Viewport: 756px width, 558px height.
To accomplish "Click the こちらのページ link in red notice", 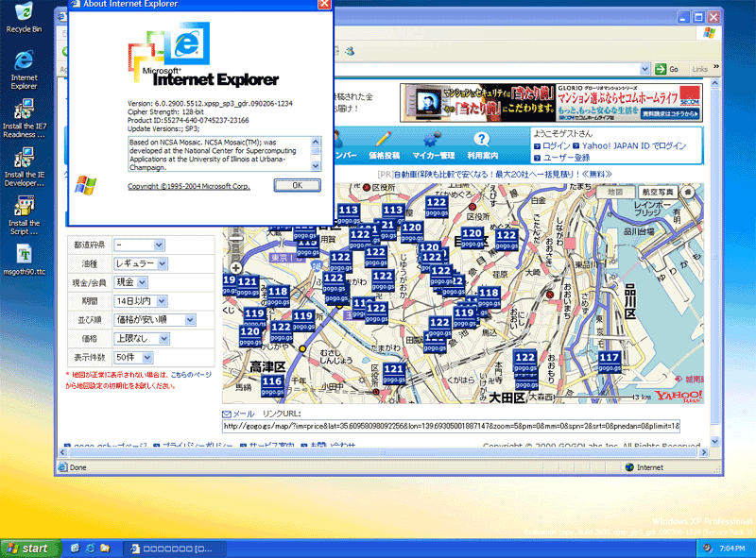I will [x=191, y=375].
